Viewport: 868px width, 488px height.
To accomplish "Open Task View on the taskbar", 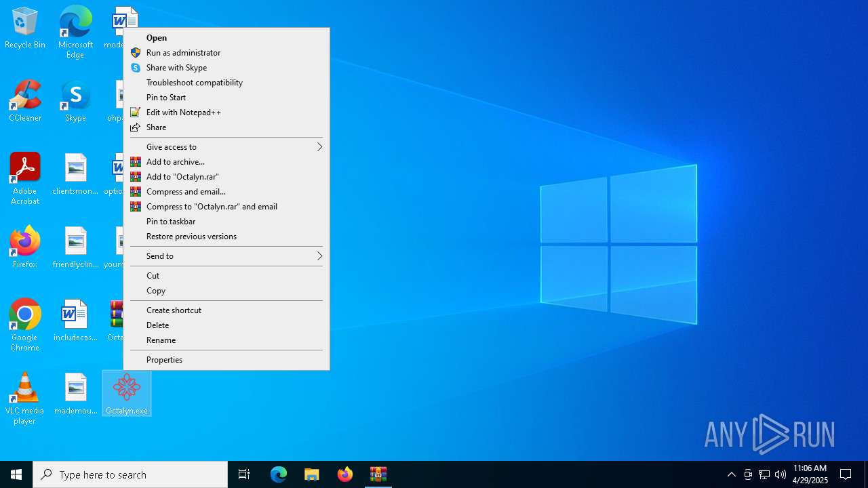I will (x=244, y=474).
